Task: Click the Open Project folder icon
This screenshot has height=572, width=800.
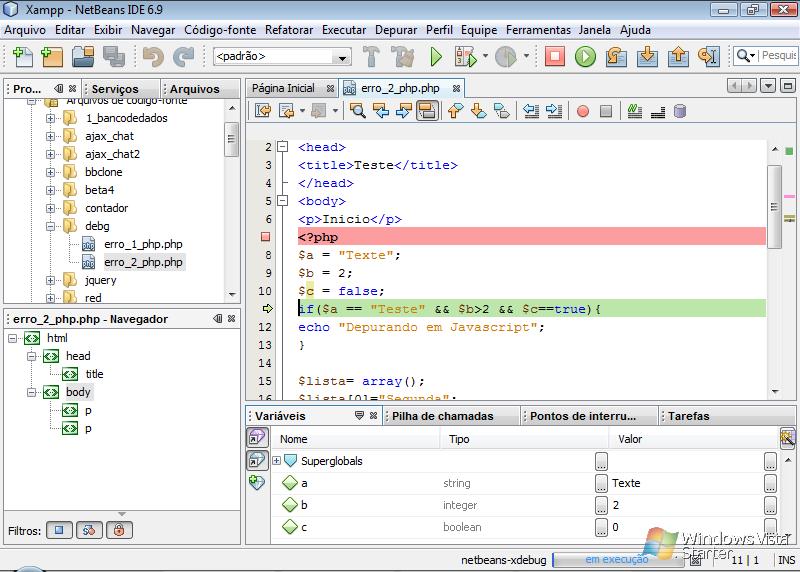Action: (83, 56)
